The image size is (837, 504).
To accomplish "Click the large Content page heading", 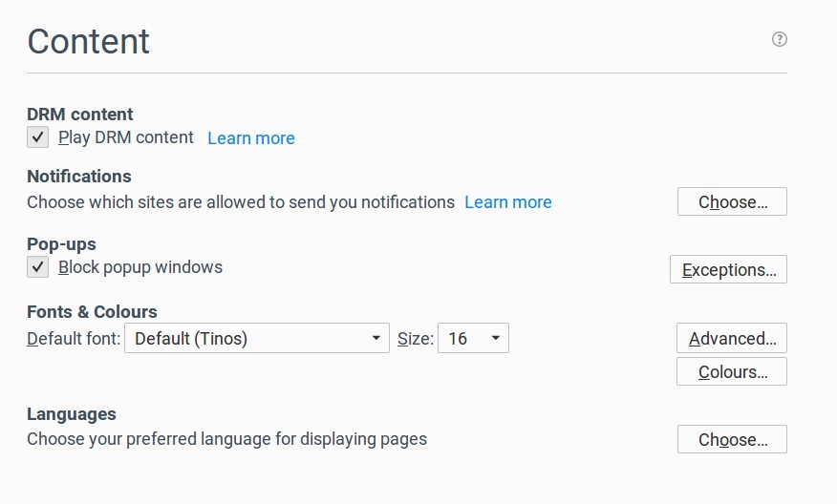I will point(89,42).
